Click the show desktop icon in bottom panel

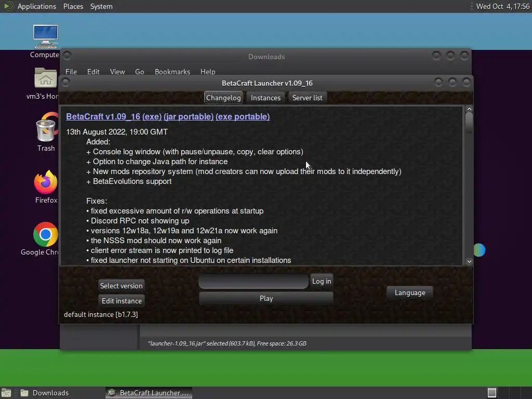[6, 393]
